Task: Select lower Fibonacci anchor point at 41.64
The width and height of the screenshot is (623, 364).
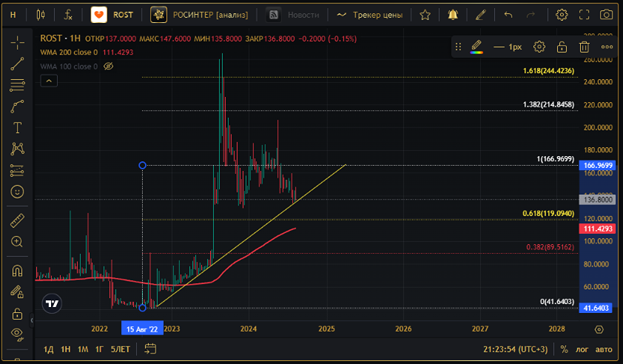Action: 142,308
